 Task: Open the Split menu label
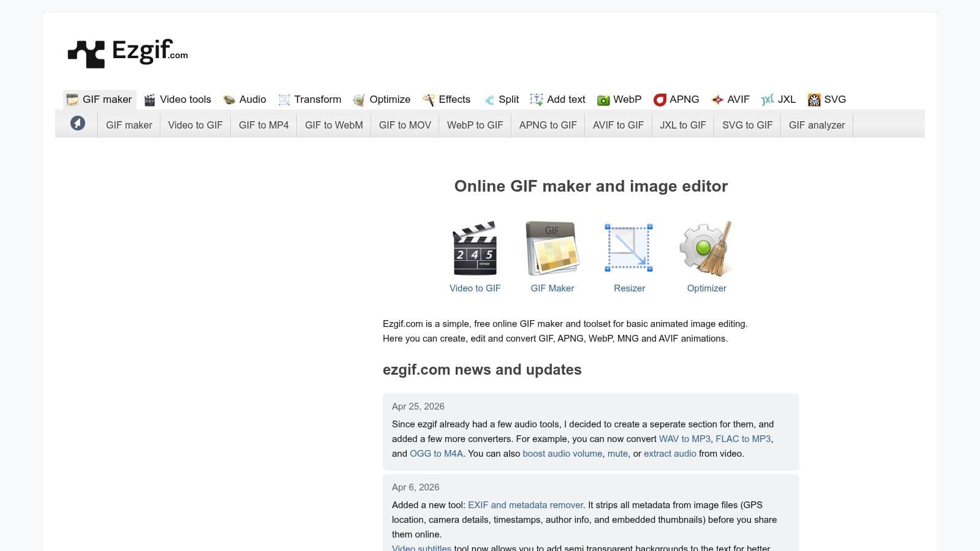[x=508, y=99]
